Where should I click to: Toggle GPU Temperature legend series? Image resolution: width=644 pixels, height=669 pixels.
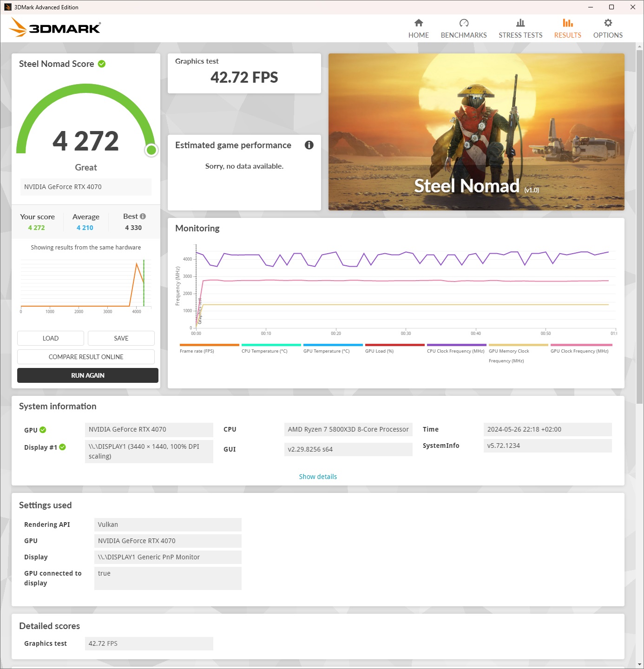pos(333,348)
